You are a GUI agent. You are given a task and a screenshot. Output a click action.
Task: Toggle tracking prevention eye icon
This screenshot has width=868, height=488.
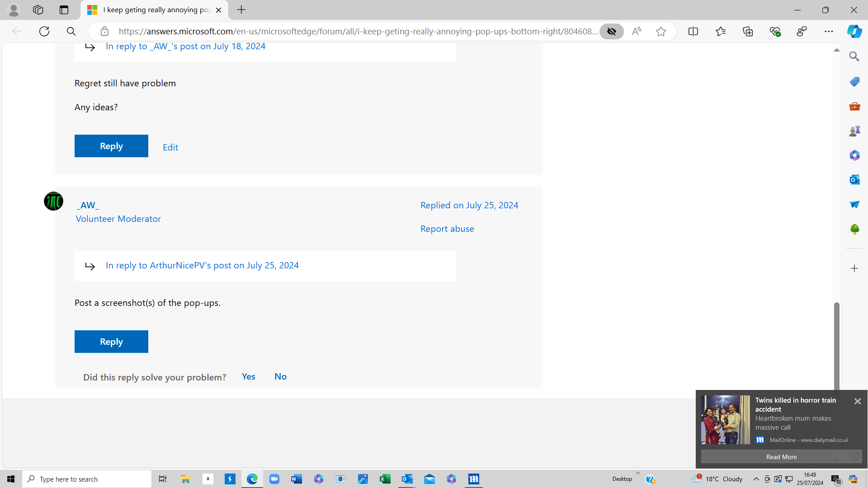click(x=612, y=31)
